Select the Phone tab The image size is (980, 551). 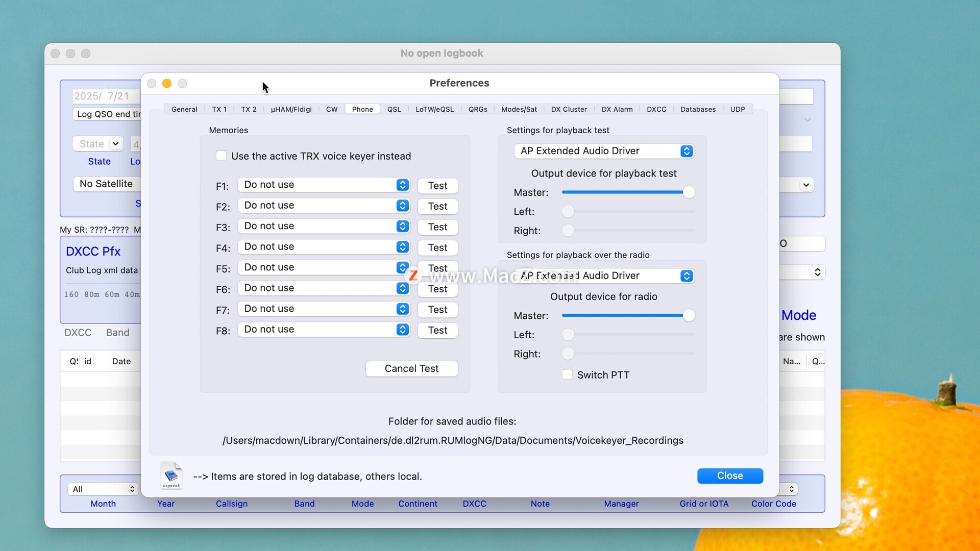tap(362, 109)
